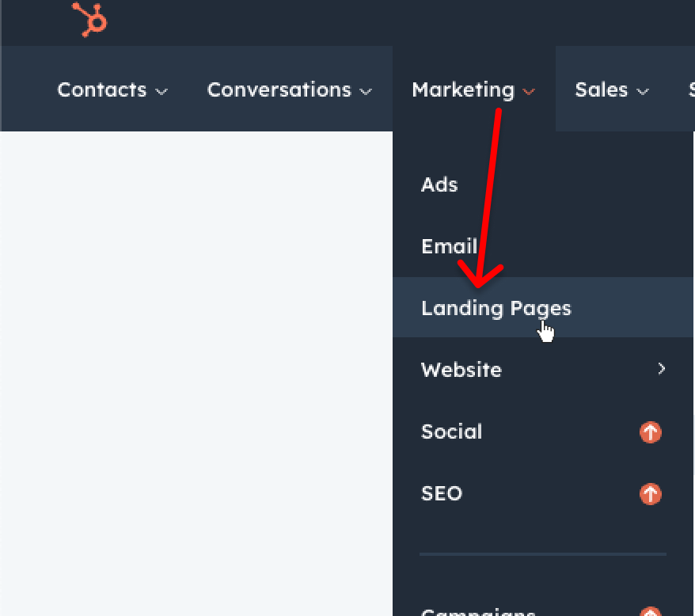Expand the chevron beside Sales
Image resolution: width=695 pixels, height=616 pixels.
(643, 92)
